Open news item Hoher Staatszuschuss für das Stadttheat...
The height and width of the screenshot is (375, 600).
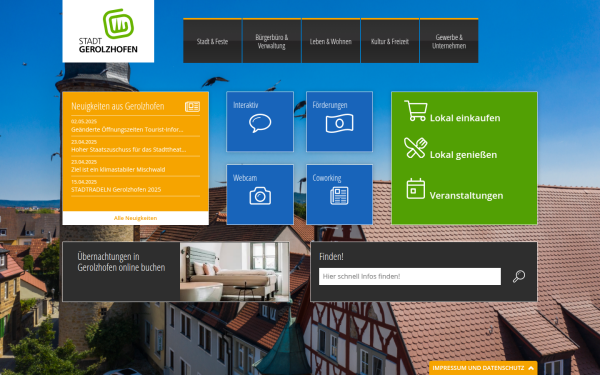(129, 150)
